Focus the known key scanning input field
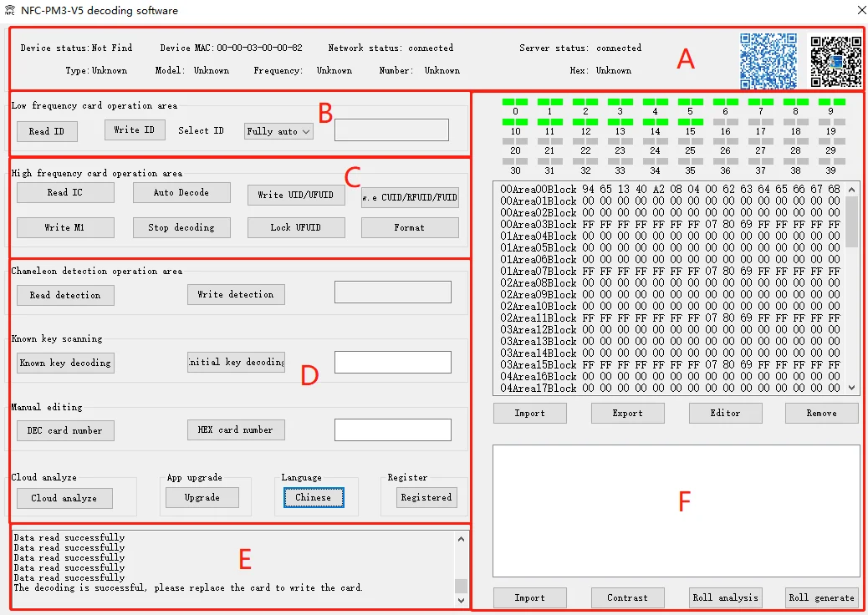Image resolution: width=868 pixels, height=615 pixels. tap(392, 363)
